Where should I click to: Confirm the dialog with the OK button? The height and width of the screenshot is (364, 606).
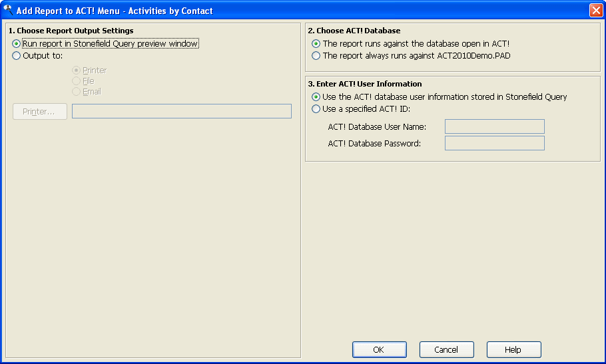379,350
